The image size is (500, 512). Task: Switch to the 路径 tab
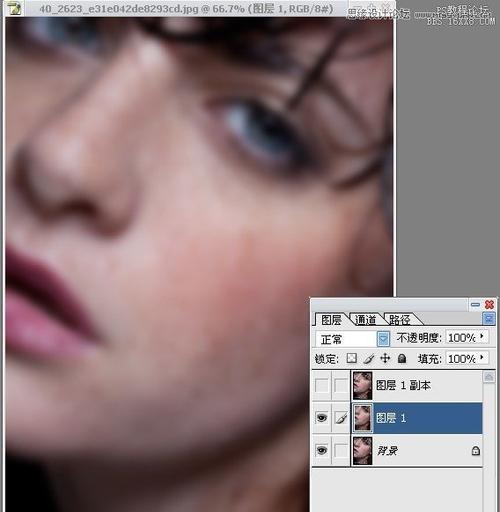[x=400, y=320]
